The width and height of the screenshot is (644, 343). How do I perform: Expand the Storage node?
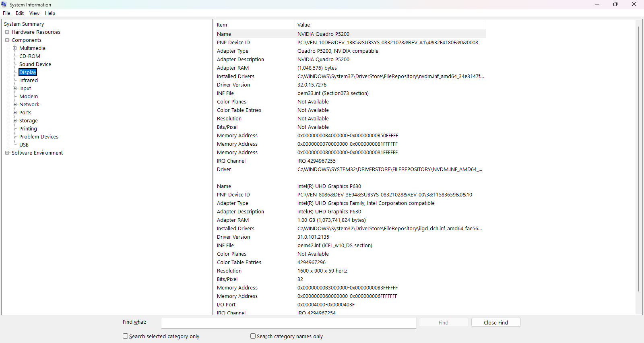[x=14, y=121]
